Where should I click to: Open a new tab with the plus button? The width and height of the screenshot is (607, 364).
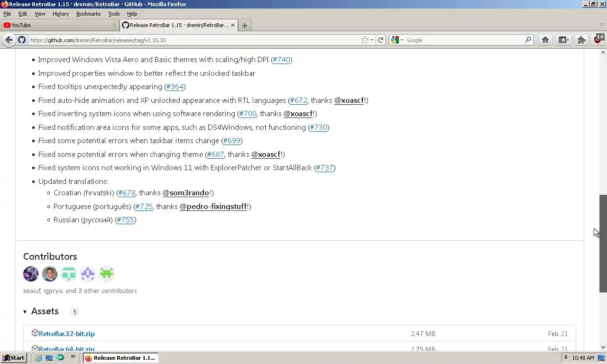(244, 26)
